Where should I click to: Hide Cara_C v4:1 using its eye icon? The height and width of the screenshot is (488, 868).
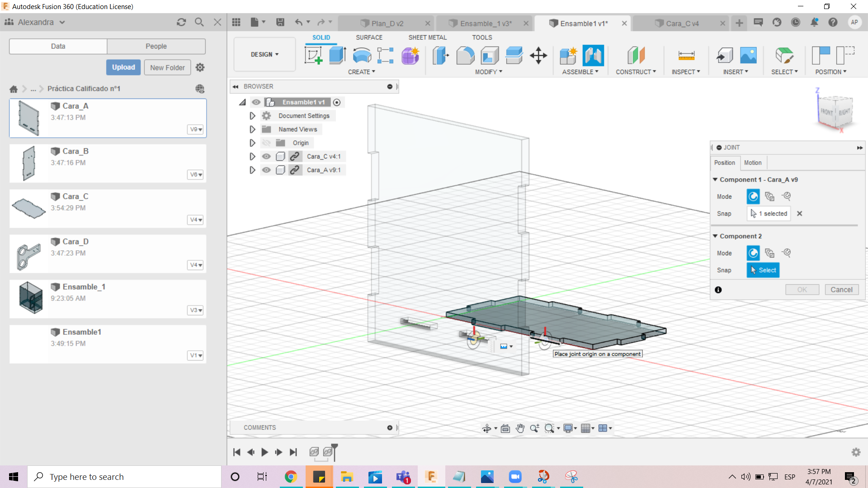pyautogui.click(x=266, y=156)
